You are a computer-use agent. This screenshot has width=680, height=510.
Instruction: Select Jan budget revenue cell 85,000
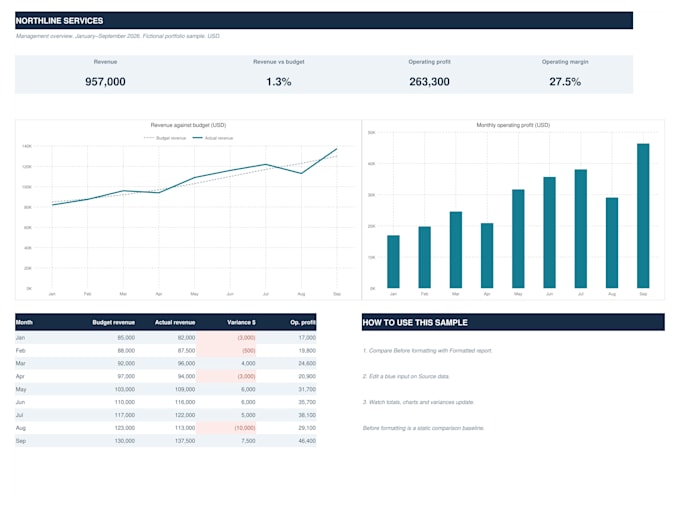click(126, 337)
